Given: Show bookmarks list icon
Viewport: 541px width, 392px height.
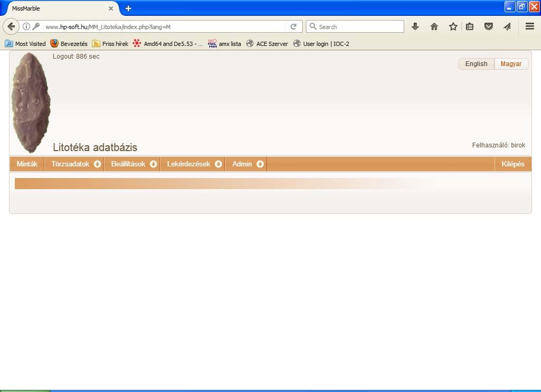Looking at the screenshot, I should click(470, 26).
